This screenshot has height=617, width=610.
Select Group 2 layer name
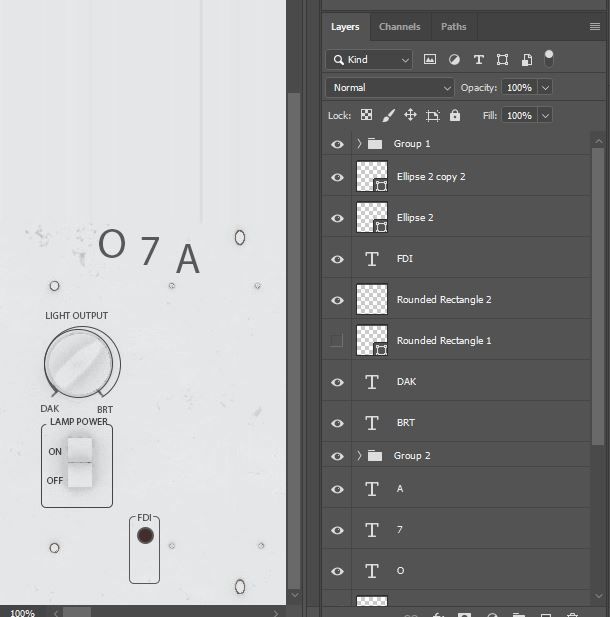(412, 456)
